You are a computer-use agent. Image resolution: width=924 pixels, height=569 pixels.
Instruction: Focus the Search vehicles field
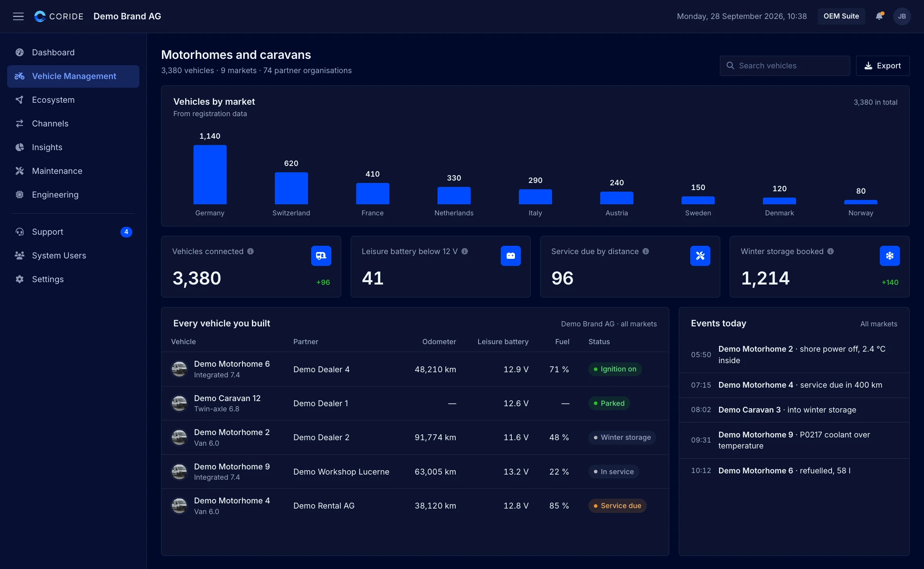click(785, 66)
